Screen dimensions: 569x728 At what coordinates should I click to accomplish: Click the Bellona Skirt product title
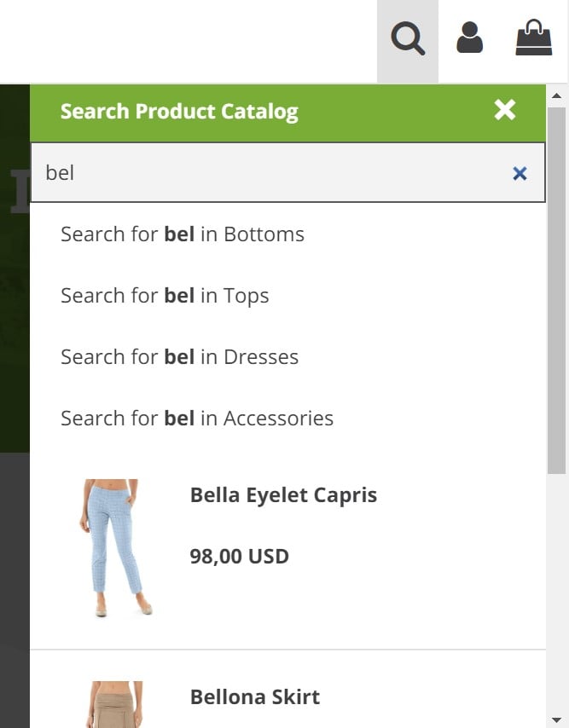tap(255, 697)
